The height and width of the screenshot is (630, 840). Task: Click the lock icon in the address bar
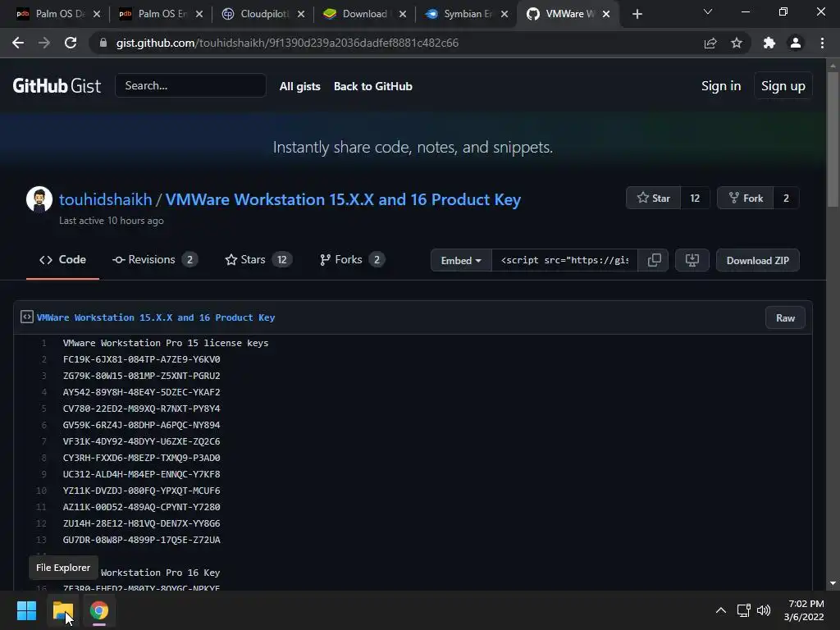(103, 43)
